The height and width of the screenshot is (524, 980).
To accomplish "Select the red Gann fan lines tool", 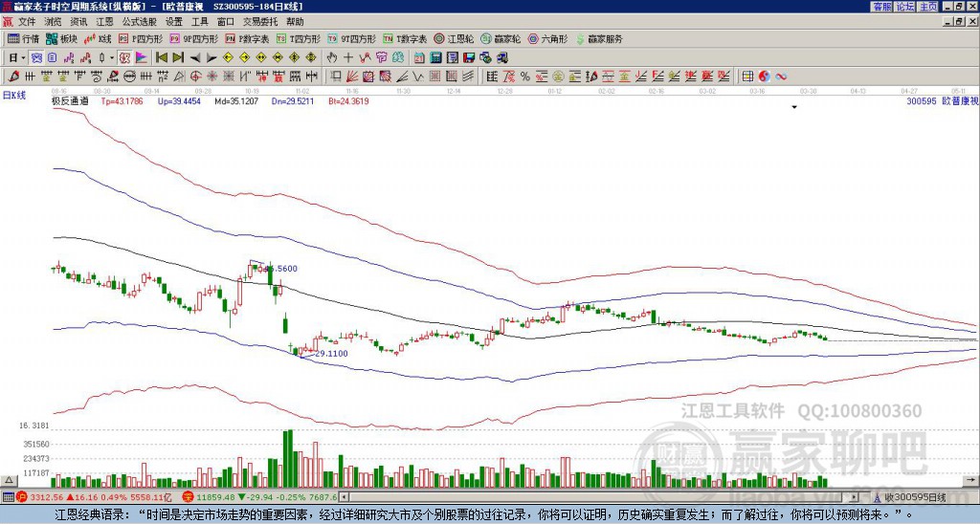I will pyautogui.click(x=352, y=76).
